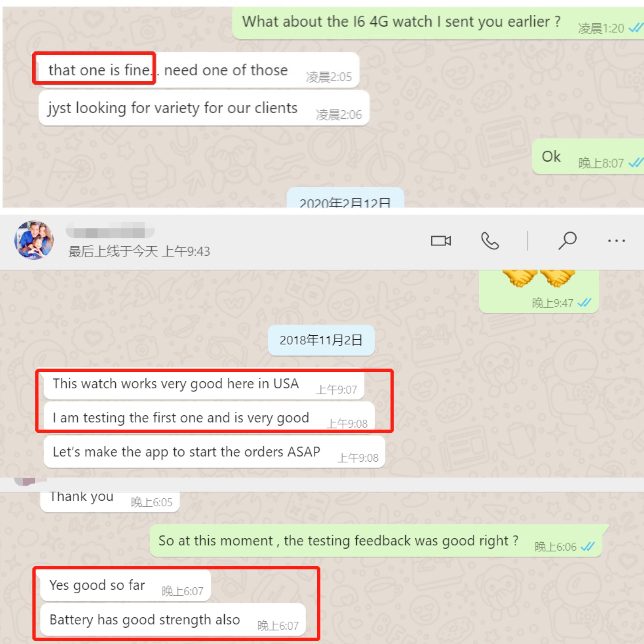Click the "Ok" sent message bubble
Screen dimensions: 644x644
(x=588, y=157)
